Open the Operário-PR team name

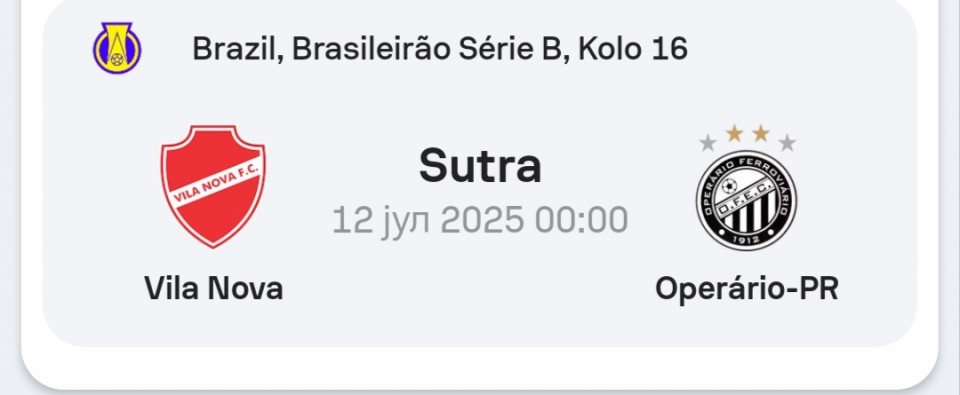746,289
